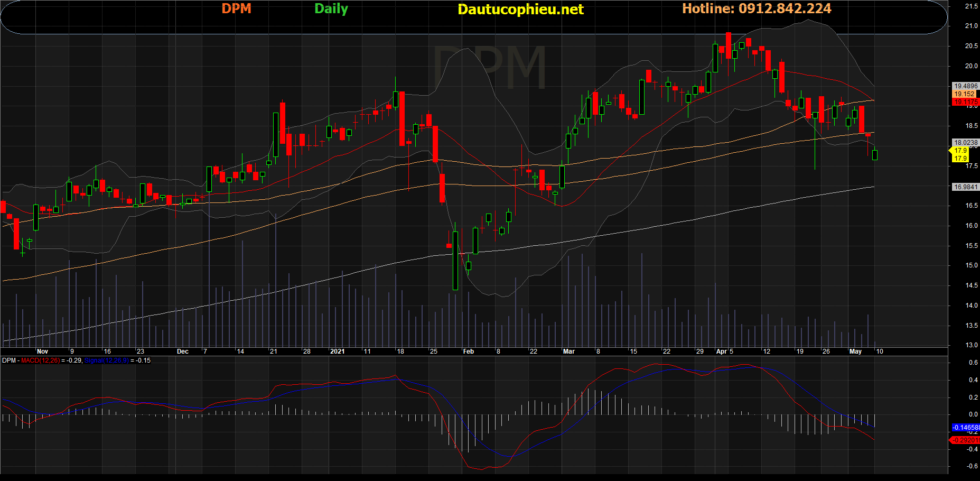Click the 10 date label after May
980x481 pixels.
879,351
